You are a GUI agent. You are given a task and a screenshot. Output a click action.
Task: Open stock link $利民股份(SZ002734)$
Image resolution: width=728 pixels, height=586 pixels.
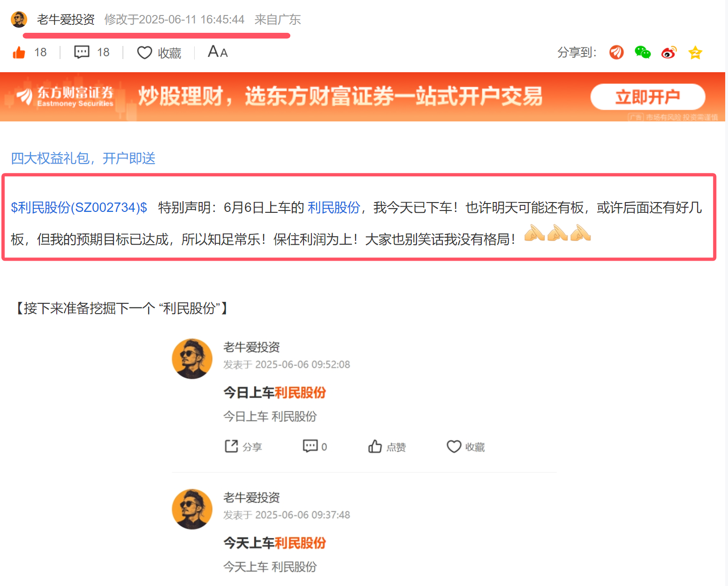pyautogui.click(x=79, y=207)
